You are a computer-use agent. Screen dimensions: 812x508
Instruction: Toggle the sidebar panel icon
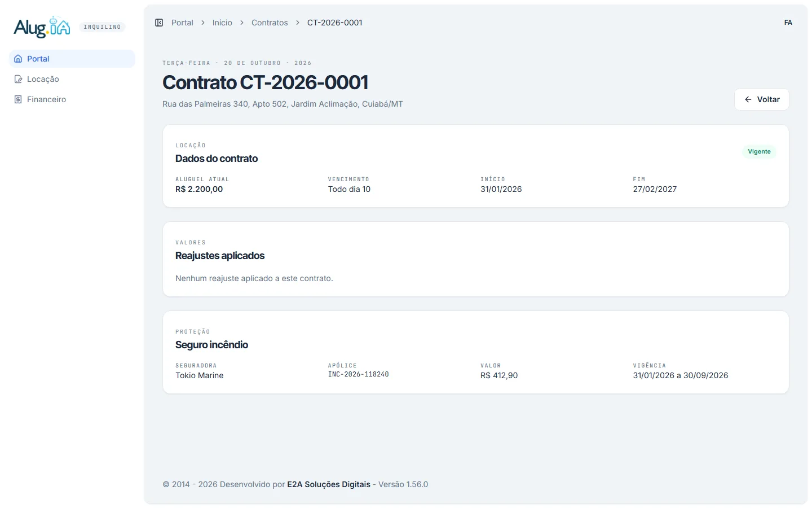tap(159, 23)
